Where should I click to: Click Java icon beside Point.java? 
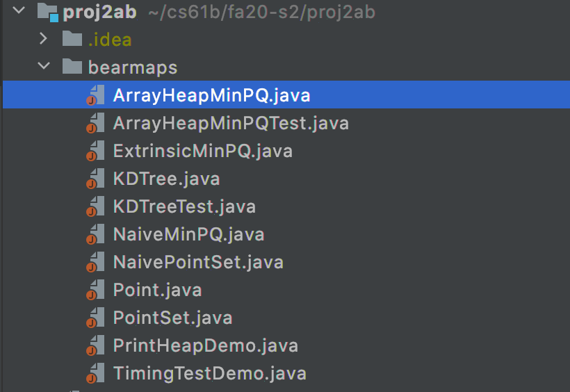point(95,289)
